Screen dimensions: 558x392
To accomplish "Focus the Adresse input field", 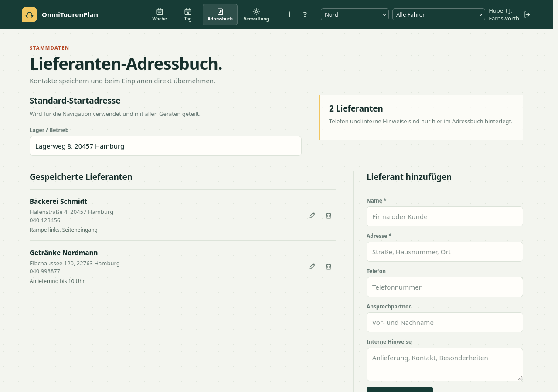I will tap(445, 252).
